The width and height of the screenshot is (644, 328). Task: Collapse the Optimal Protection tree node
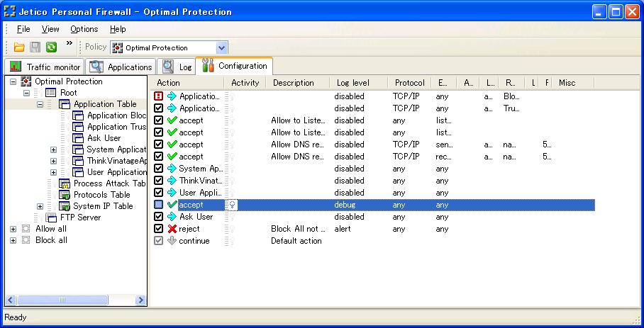click(13, 81)
